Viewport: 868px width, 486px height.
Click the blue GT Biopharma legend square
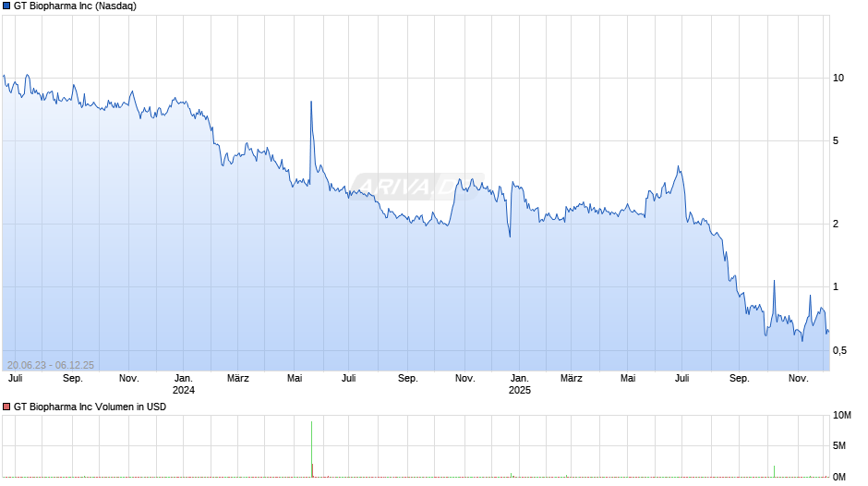(x=6, y=6)
